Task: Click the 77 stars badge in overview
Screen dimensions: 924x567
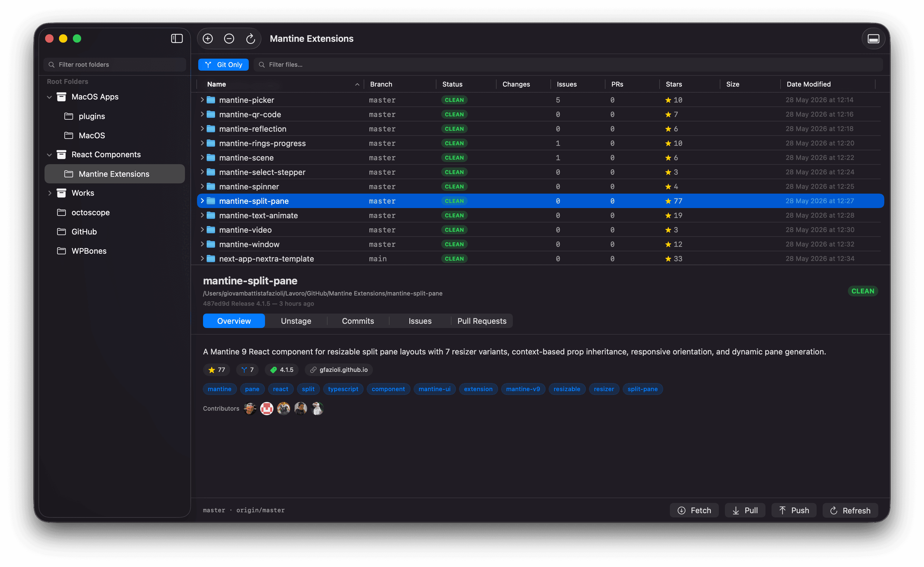Action: click(217, 370)
